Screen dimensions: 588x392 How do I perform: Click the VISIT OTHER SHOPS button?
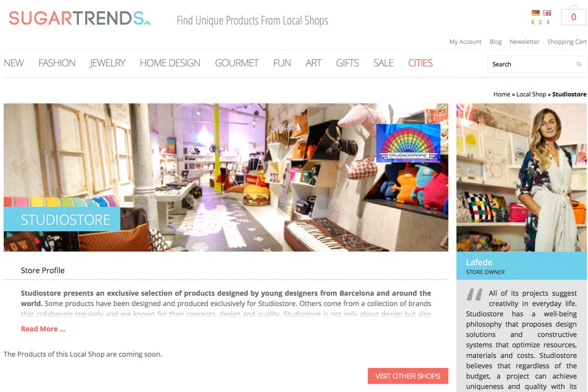(408, 376)
